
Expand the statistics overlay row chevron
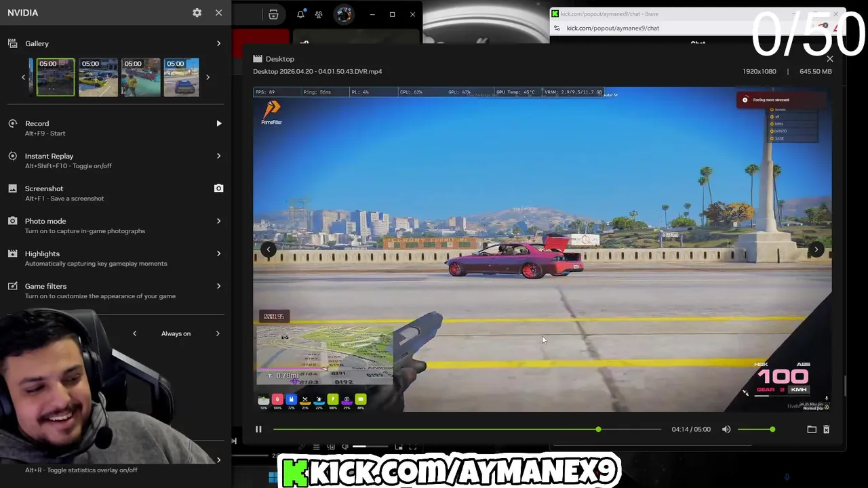[218, 460]
